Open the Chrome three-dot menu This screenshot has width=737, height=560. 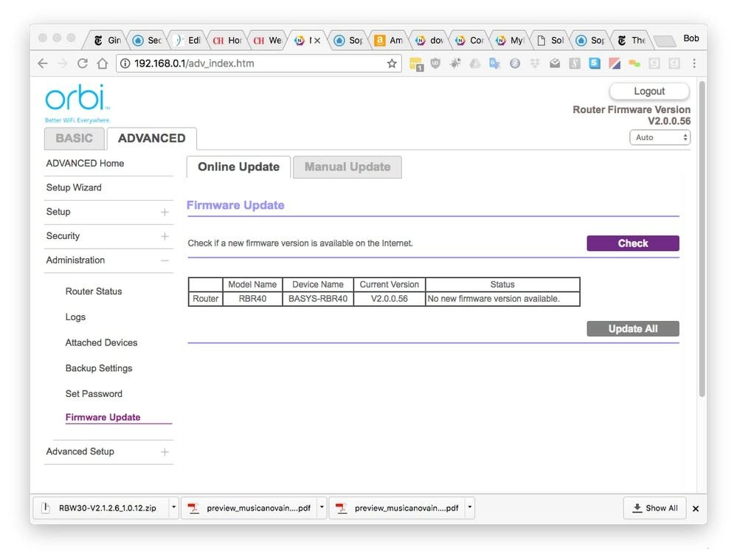click(x=693, y=63)
